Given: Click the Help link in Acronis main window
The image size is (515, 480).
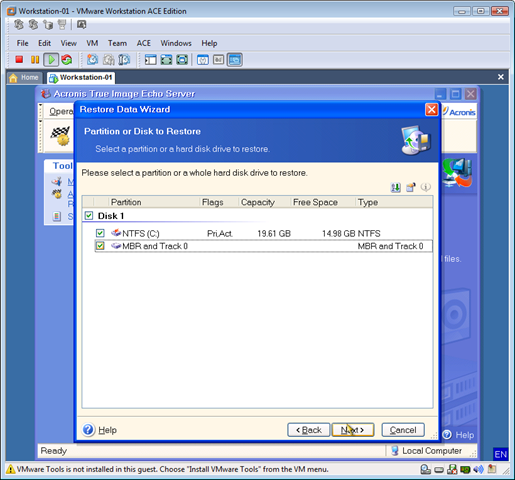Looking at the screenshot, I should [x=464, y=435].
